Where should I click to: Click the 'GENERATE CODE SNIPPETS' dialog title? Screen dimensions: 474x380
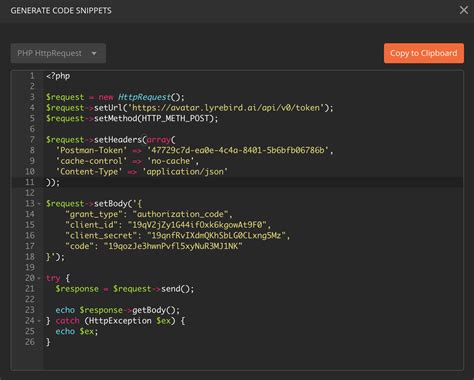pyautogui.click(x=61, y=11)
